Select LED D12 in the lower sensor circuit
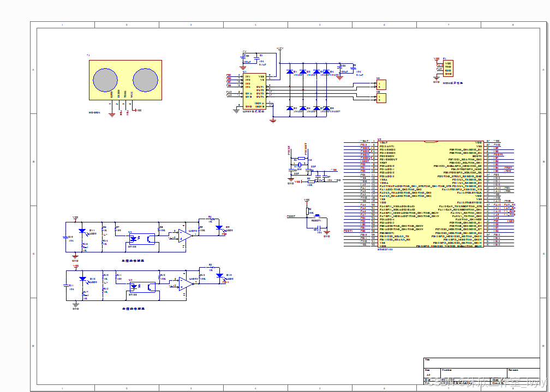The image size is (550, 392). point(82,279)
